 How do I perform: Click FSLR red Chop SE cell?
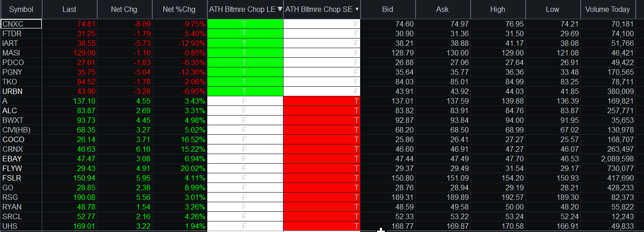pos(322,178)
